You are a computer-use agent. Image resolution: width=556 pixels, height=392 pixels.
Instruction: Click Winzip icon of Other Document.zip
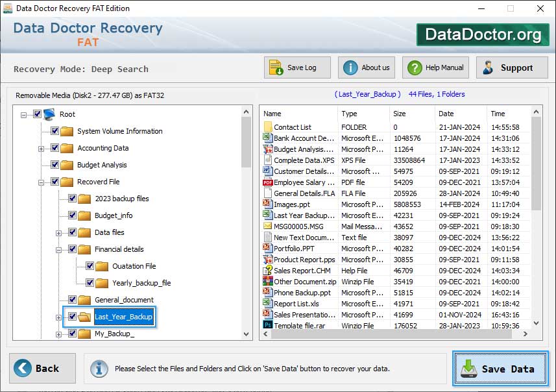[268, 281]
